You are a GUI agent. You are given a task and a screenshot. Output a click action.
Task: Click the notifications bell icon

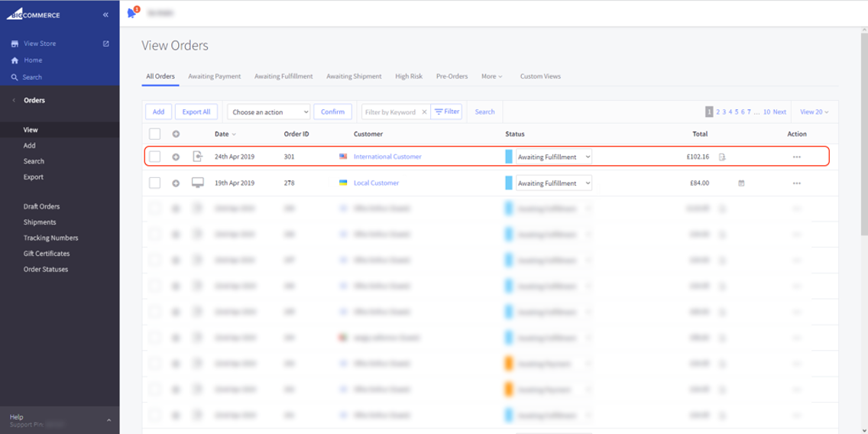click(131, 13)
